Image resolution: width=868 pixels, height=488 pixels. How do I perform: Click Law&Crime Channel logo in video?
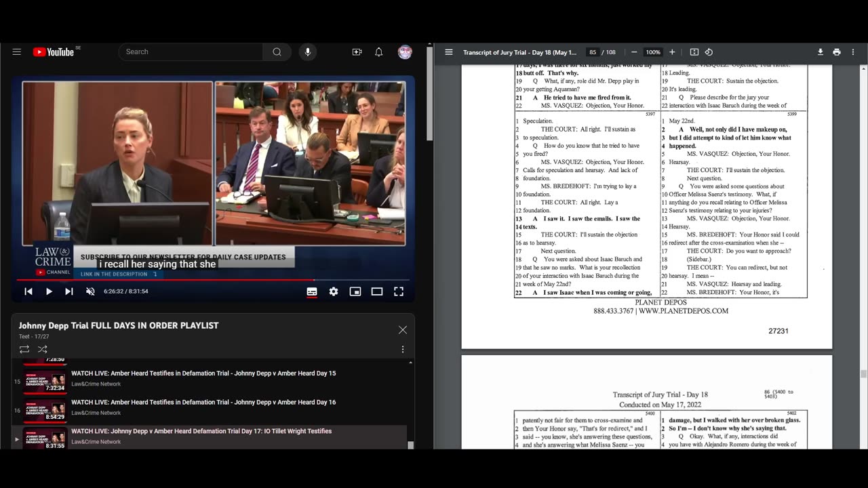[x=53, y=260]
